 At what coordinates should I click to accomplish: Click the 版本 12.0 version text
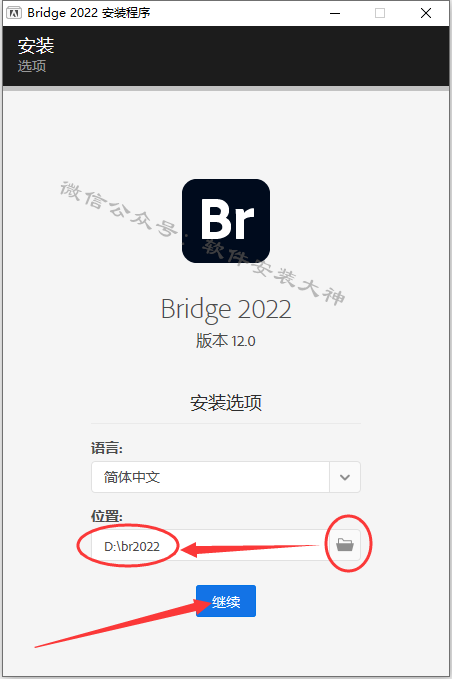[x=226, y=341]
